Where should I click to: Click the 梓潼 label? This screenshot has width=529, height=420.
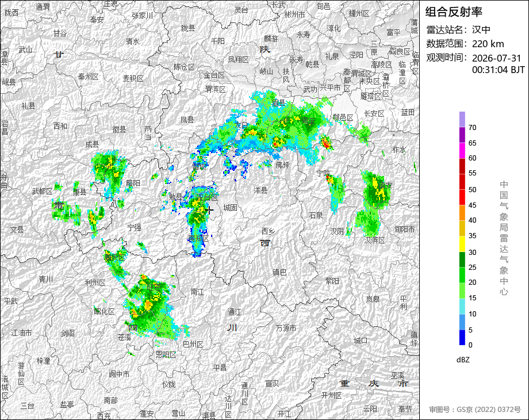44,361
